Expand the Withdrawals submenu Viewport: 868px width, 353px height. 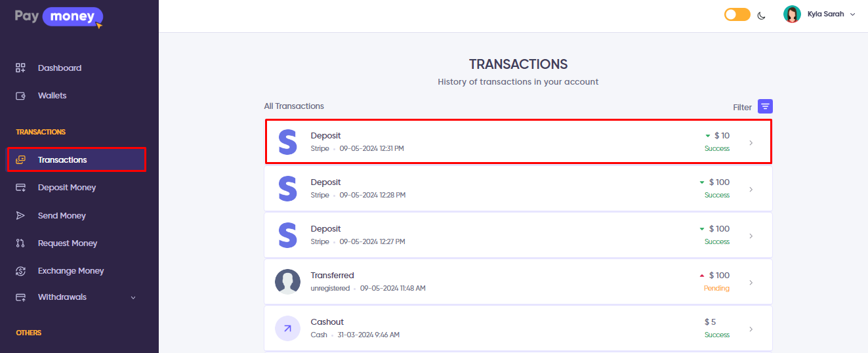(133, 297)
